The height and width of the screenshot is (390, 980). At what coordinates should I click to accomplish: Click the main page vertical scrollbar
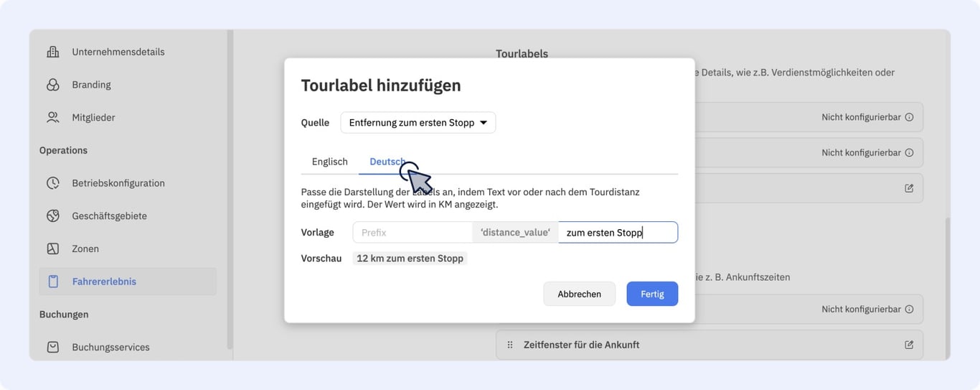tap(948, 287)
